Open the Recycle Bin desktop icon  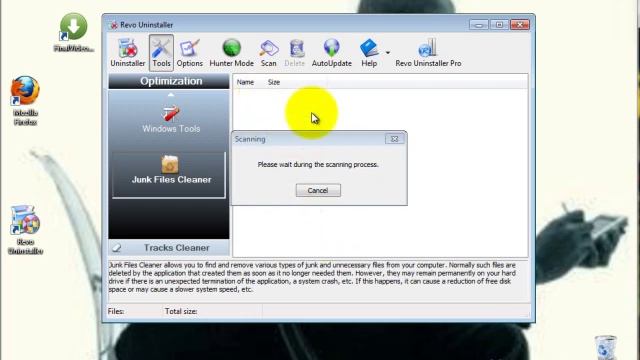(x=606, y=347)
